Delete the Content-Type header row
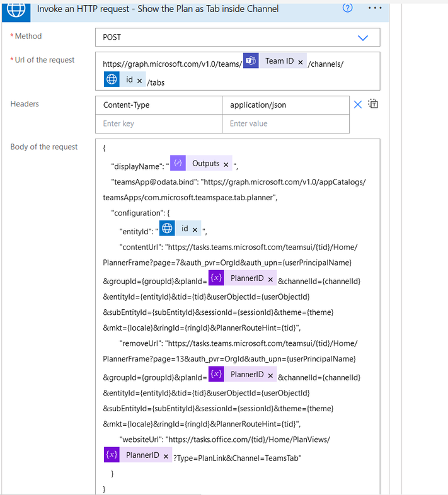Screen dimensions: 448x495 click(x=358, y=105)
